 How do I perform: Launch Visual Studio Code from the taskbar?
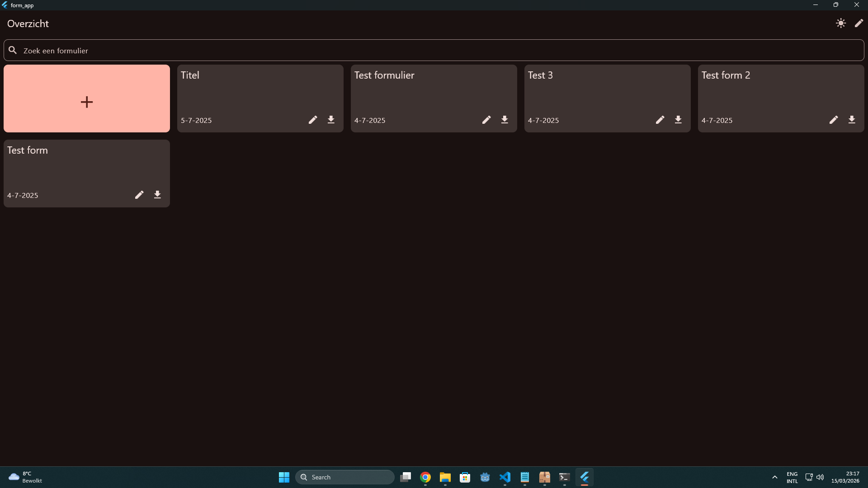coord(505,477)
